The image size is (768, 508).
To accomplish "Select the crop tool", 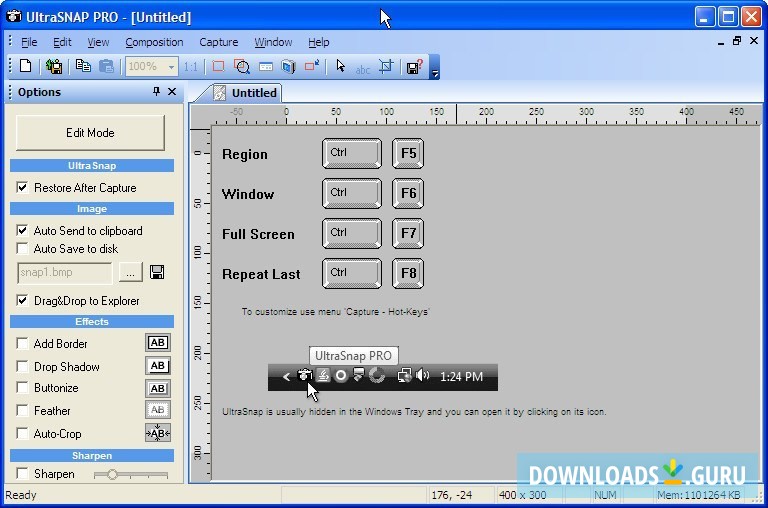I will tap(386, 66).
